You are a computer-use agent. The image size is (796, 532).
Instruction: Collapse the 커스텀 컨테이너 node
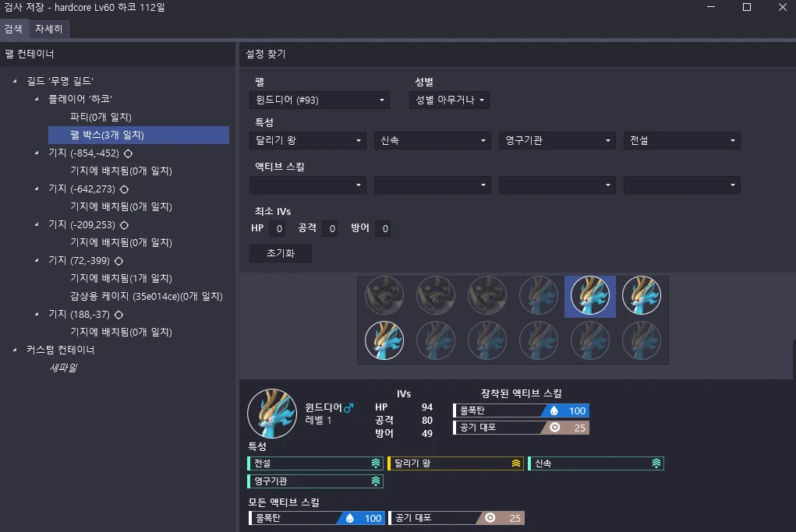pyautogui.click(x=15, y=350)
